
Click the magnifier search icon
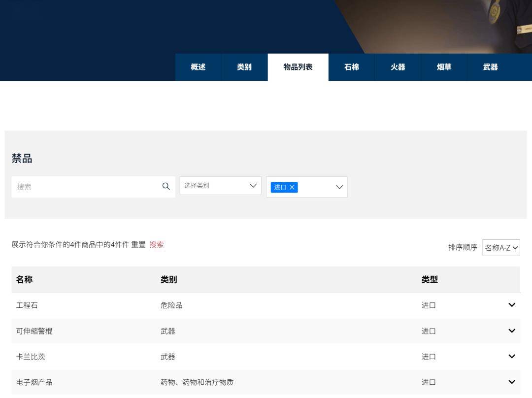tap(166, 186)
